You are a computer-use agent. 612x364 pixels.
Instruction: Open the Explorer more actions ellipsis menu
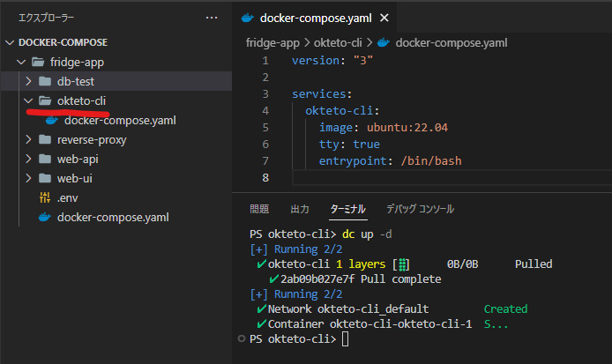click(x=211, y=18)
